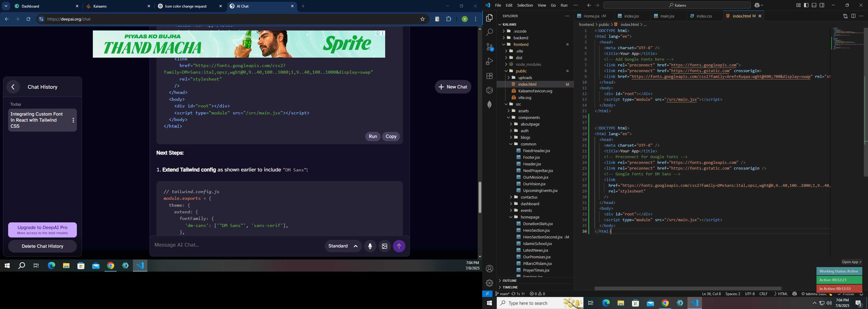The width and height of the screenshot is (868, 309).
Task: Go forward with VS Code navigation arrow
Action: click(x=597, y=5)
